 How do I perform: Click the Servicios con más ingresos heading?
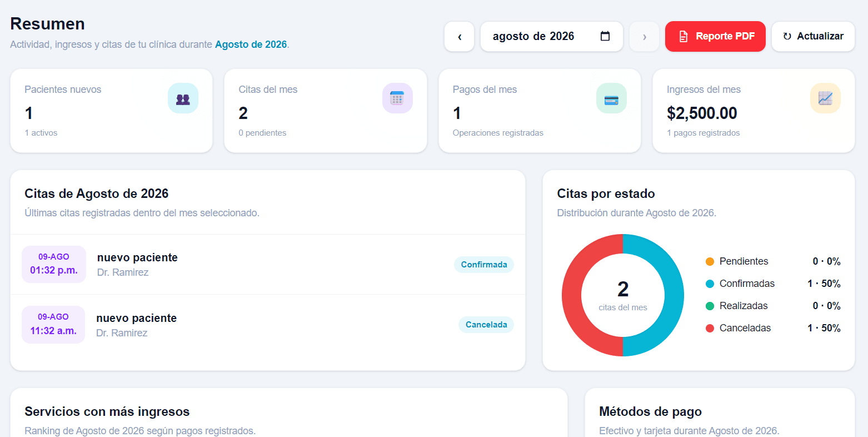107,411
